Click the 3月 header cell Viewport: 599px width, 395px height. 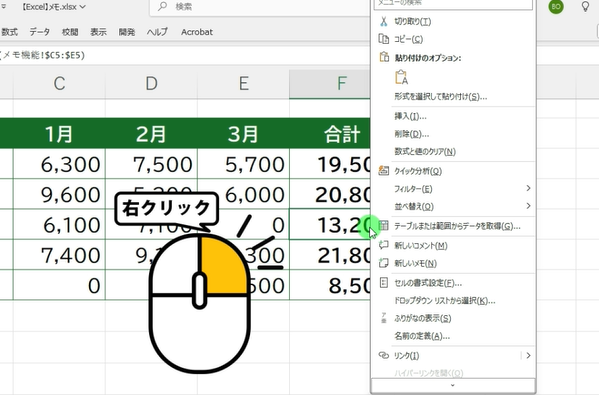[x=243, y=134]
